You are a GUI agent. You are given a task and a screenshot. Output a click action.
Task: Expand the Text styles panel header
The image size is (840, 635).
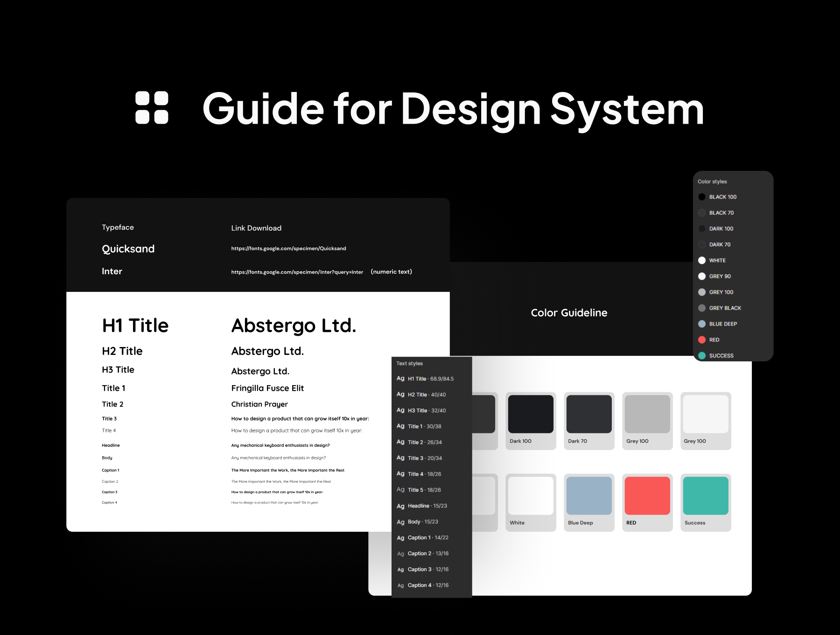409,363
